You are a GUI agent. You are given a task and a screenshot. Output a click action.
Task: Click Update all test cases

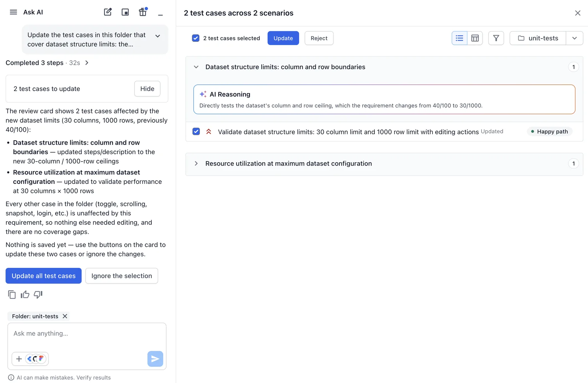click(x=44, y=276)
